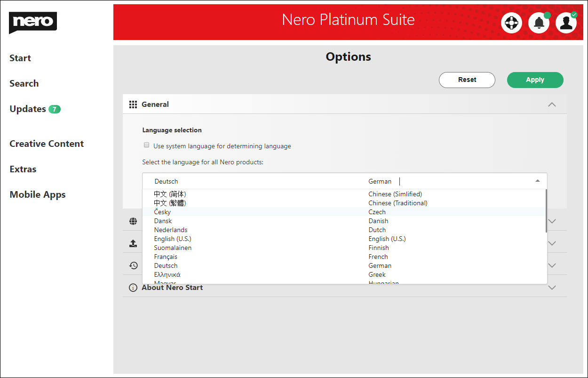Open the Updates page in sidebar
Viewport: 588px width, 378px height.
[28, 109]
